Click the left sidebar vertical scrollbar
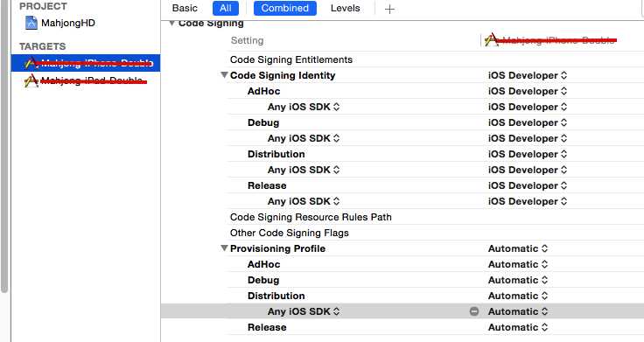 pos(4,146)
